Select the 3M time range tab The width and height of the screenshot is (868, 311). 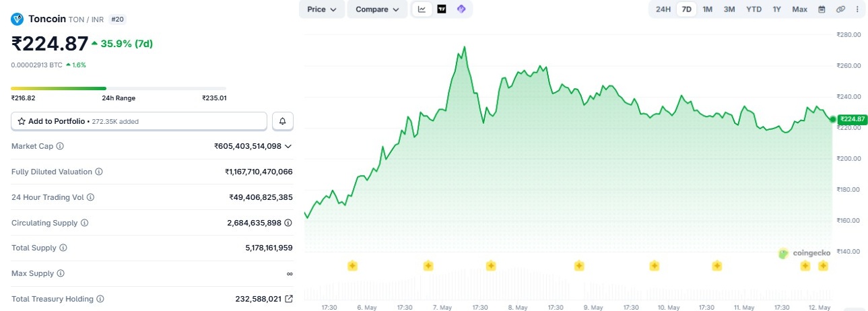click(729, 9)
